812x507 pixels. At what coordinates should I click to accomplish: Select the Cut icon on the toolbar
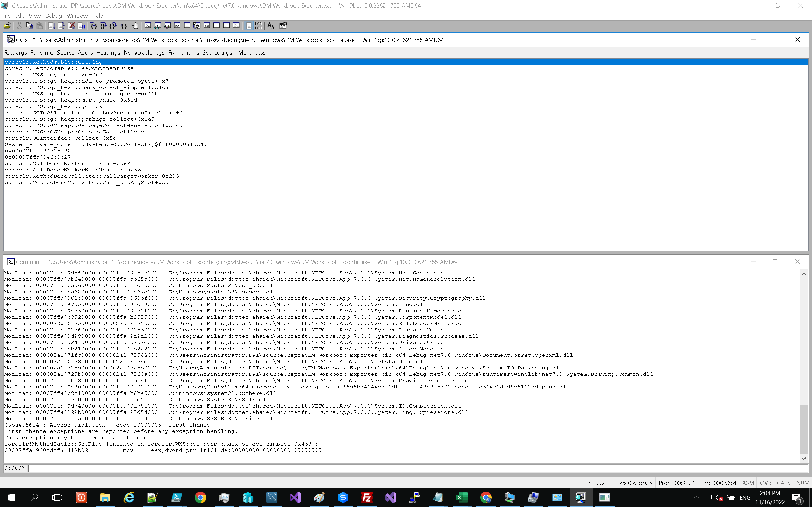click(x=19, y=26)
